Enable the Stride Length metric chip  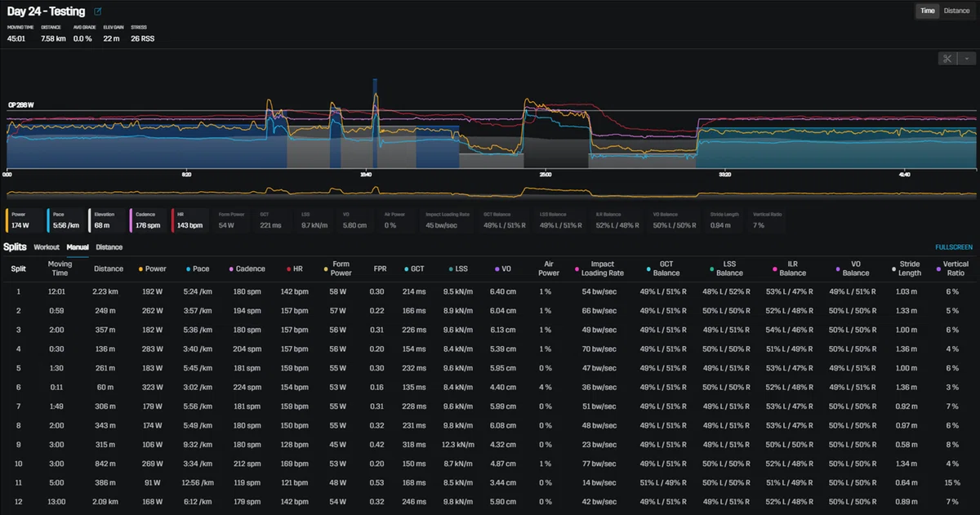[727, 220]
